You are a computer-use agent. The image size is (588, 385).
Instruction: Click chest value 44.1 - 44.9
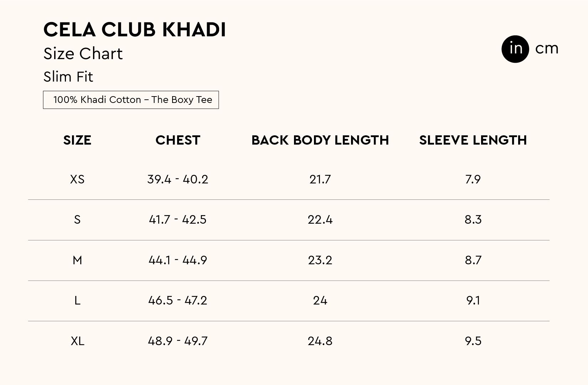tap(177, 260)
